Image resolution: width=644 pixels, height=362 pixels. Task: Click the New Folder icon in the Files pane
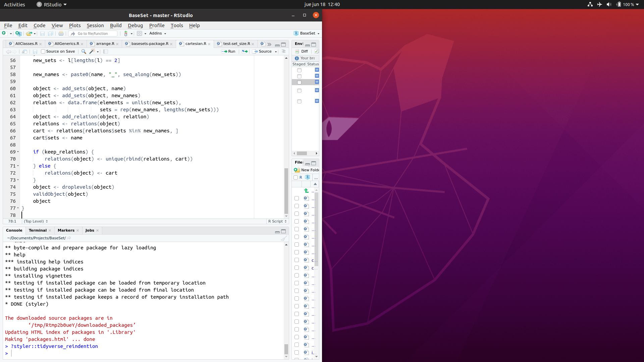point(297,170)
